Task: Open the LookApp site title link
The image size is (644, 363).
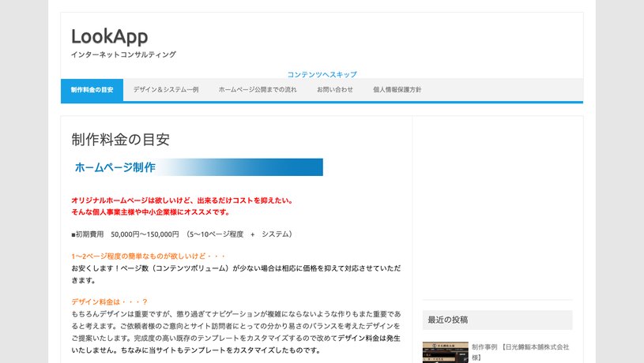Action: tap(110, 36)
